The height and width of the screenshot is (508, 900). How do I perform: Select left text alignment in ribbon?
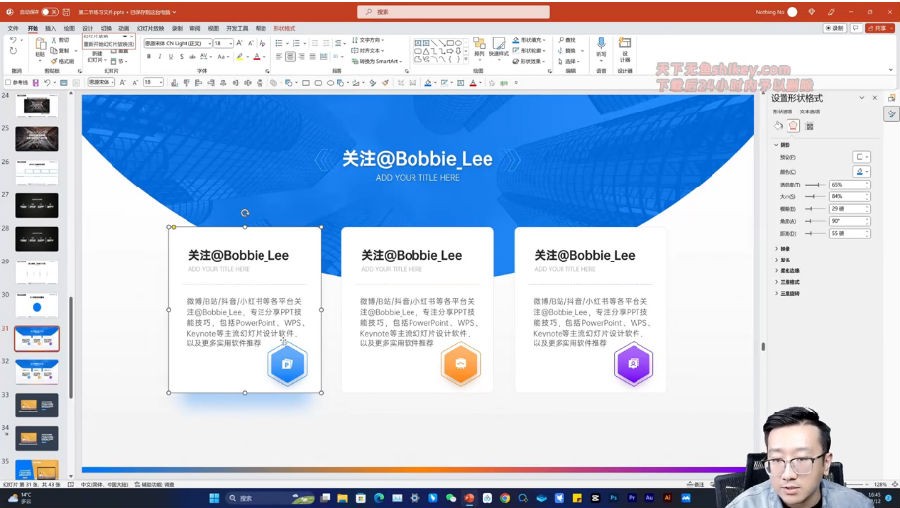pos(279,56)
